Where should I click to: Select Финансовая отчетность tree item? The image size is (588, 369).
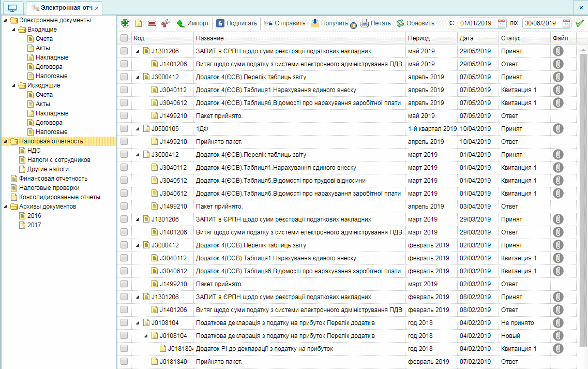(x=53, y=179)
